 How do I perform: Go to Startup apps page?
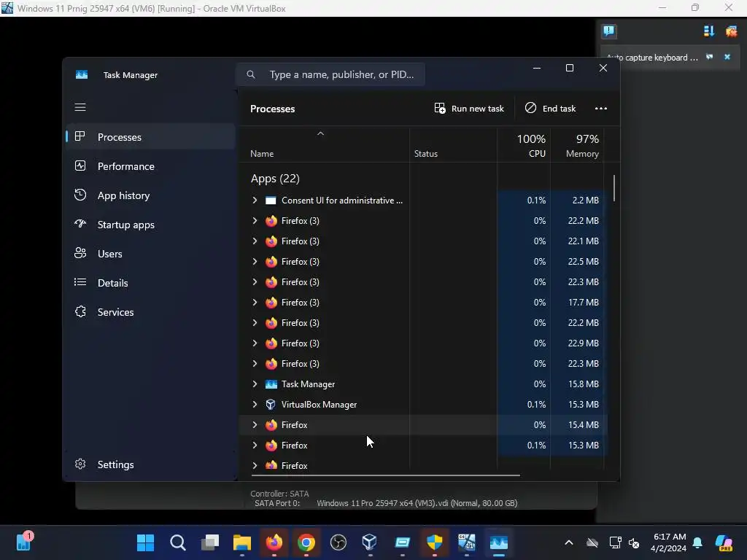(150, 225)
